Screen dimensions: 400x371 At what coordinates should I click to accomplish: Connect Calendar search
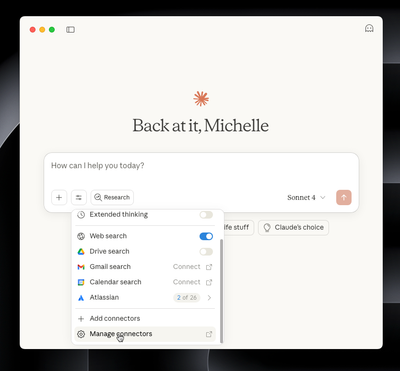tap(186, 282)
